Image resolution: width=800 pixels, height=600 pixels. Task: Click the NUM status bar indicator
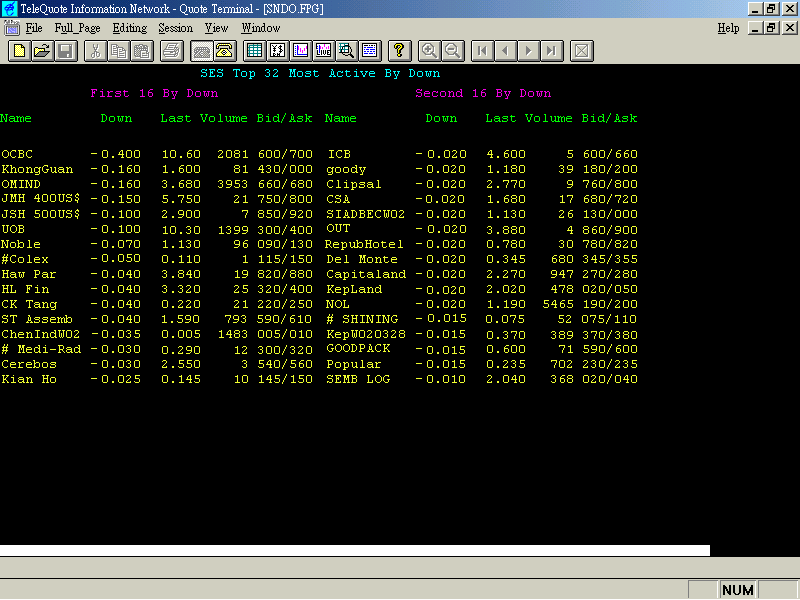[x=738, y=590]
